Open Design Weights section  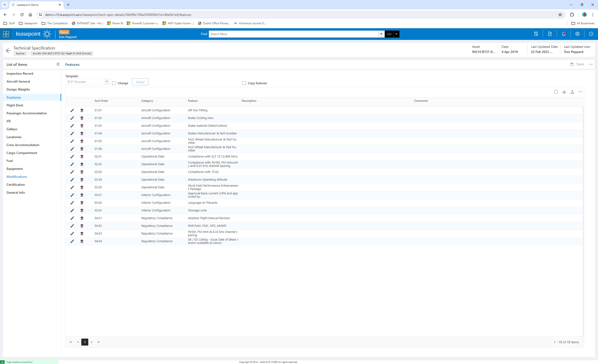click(x=18, y=89)
